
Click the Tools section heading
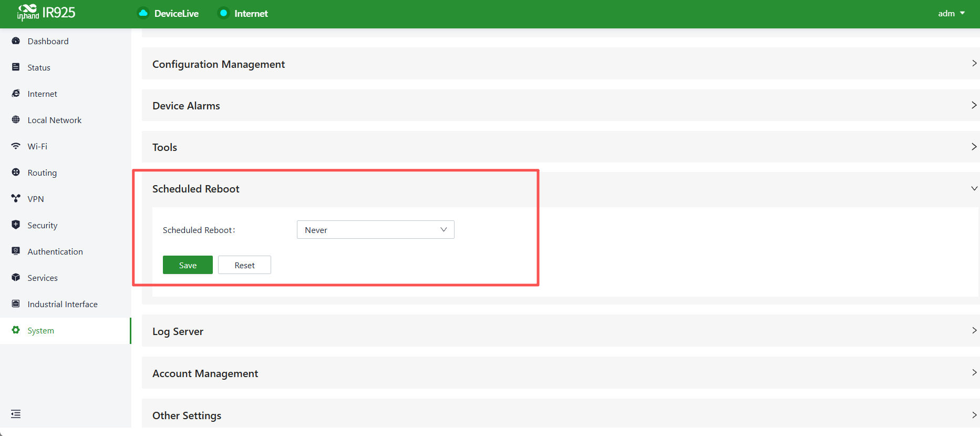coord(164,147)
